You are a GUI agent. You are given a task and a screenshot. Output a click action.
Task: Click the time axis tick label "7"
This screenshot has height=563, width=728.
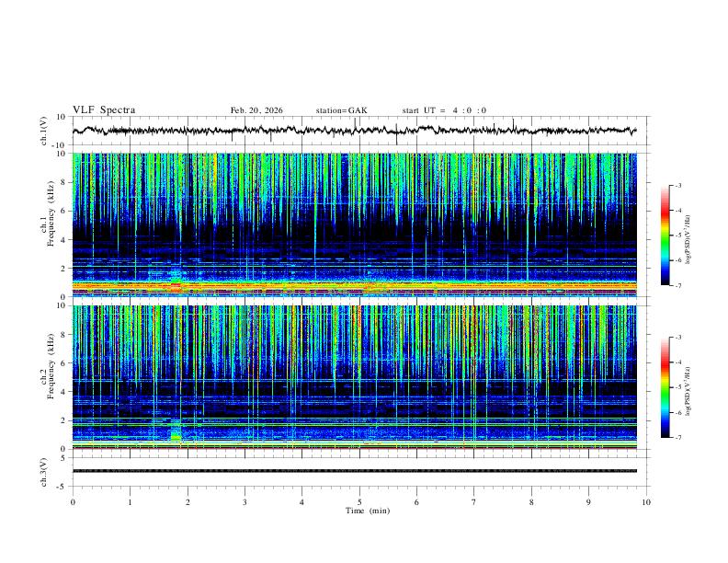point(474,502)
